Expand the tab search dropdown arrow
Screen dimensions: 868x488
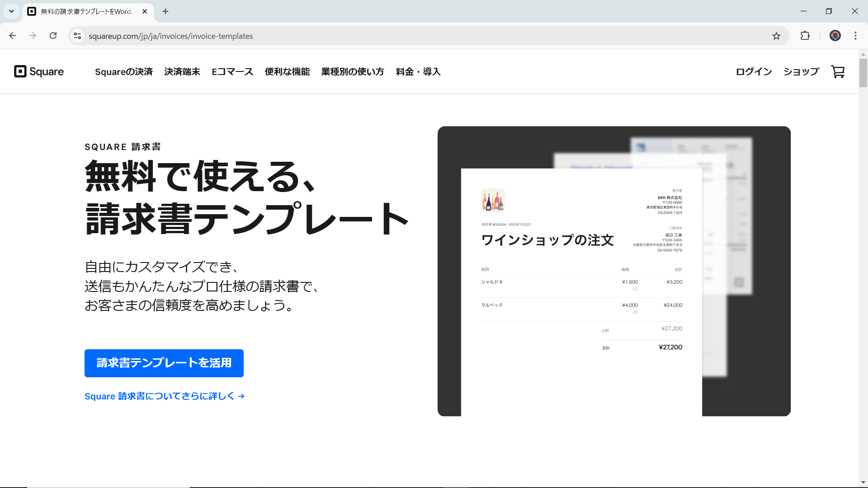(x=12, y=11)
